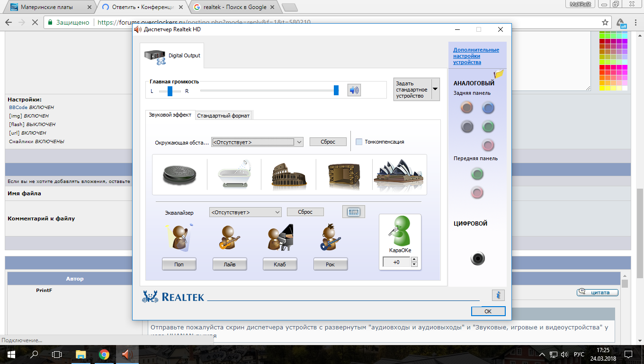Select the Digital Output device tab
This screenshot has height=364, width=644.
172,55
